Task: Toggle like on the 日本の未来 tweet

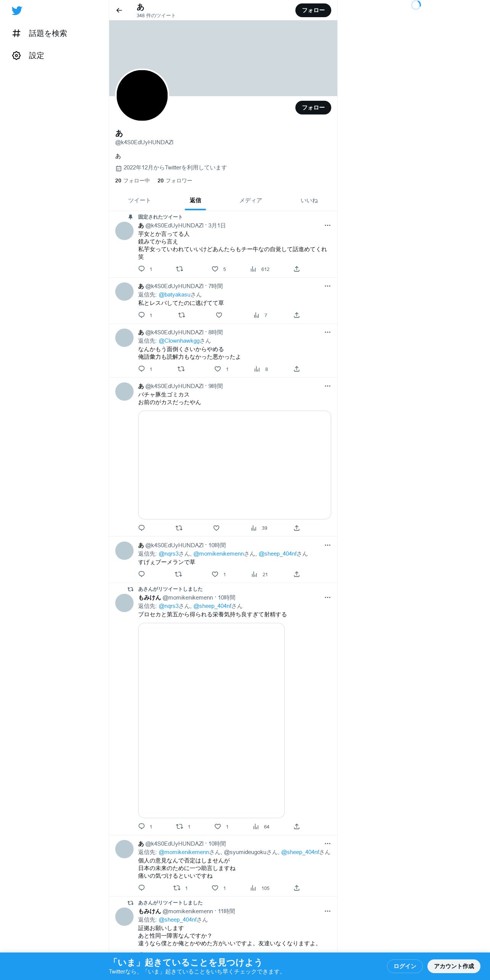Action: 215,888
